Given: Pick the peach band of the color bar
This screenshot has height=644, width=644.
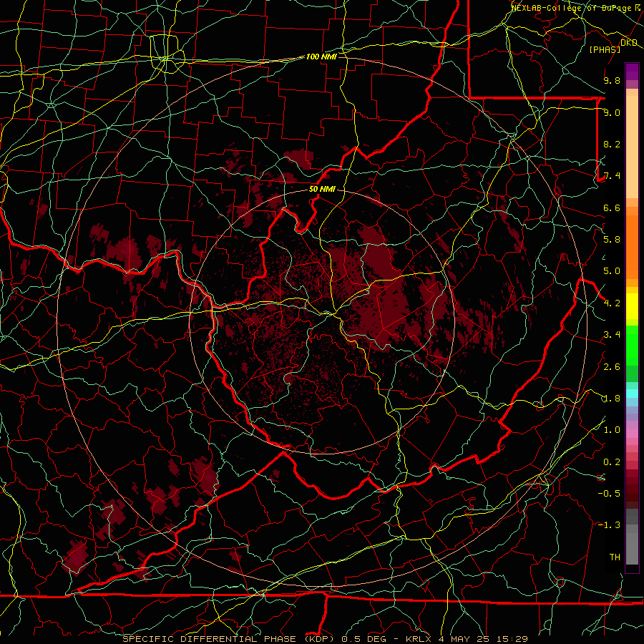Looking at the screenshot, I should coord(632,146).
